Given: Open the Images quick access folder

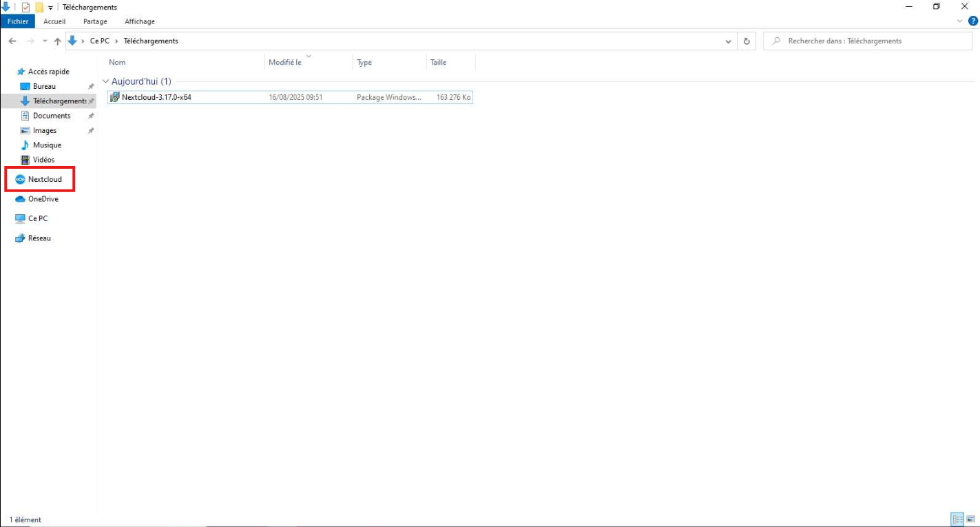Looking at the screenshot, I should 45,130.
